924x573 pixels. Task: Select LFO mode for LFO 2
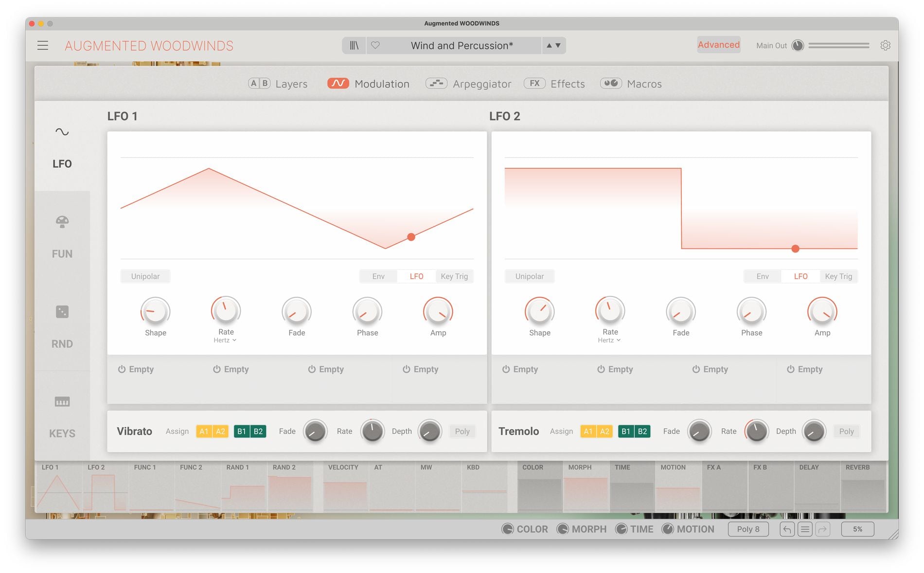(x=800, y=276)
